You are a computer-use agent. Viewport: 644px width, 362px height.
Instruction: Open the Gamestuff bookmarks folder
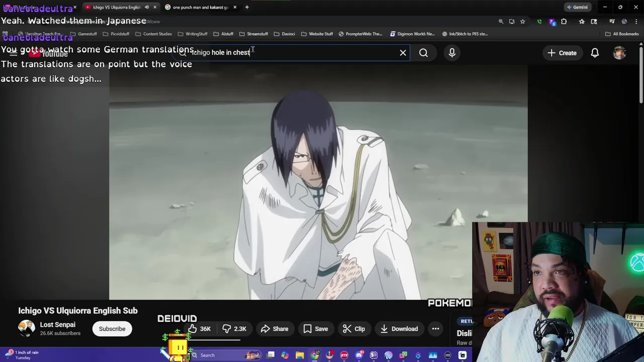(x=84, y=34)
